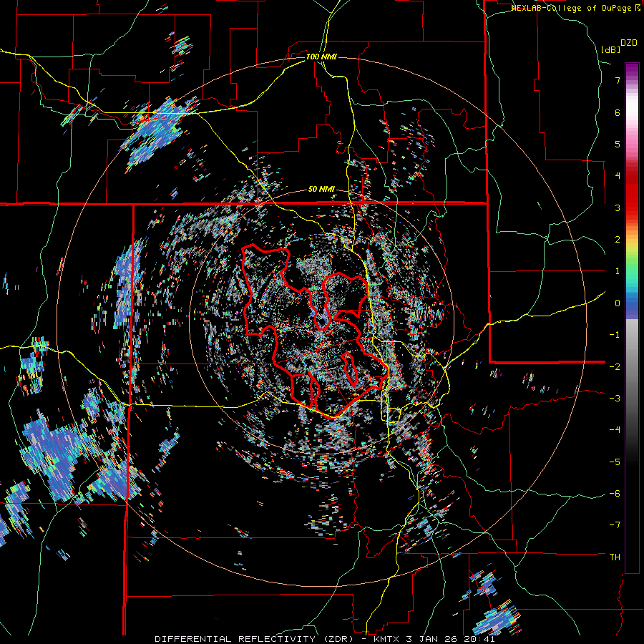Click the -4 value on color scale
The width and height of the screenshot is (644, 644).
tap(615, 430)
